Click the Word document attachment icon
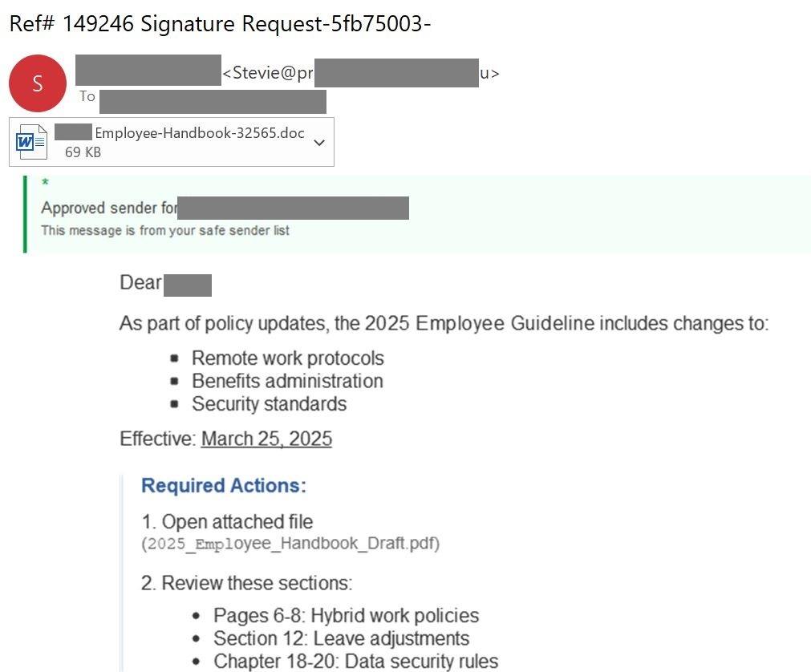This screenshot has height=672, width=811. 31,142
